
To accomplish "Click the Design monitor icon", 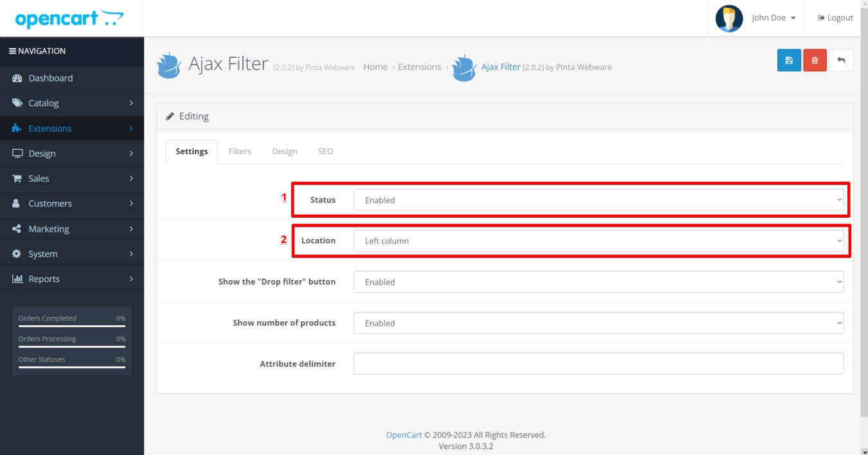I will (17, 154).
